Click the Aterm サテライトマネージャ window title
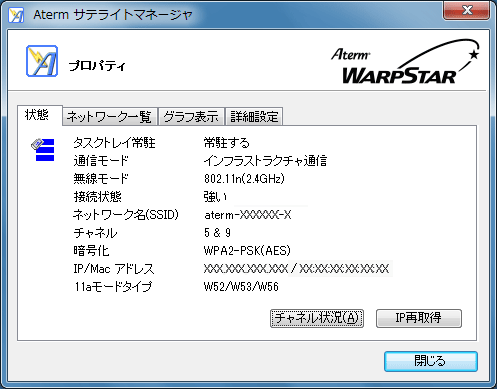This screenshot has width=497, height=389. click(113, 15)
